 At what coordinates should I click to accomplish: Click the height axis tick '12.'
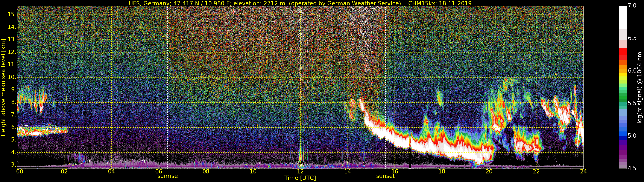pos(12,52)
